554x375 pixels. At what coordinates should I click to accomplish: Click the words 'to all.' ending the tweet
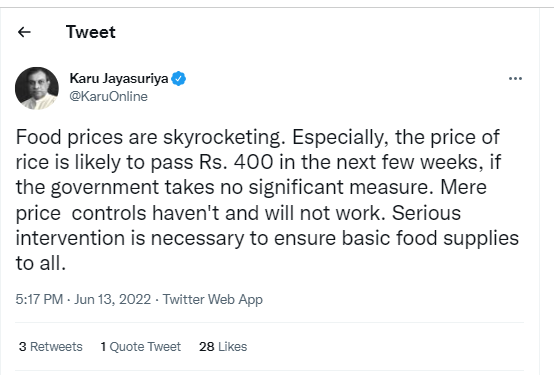[x=41, y=264]
